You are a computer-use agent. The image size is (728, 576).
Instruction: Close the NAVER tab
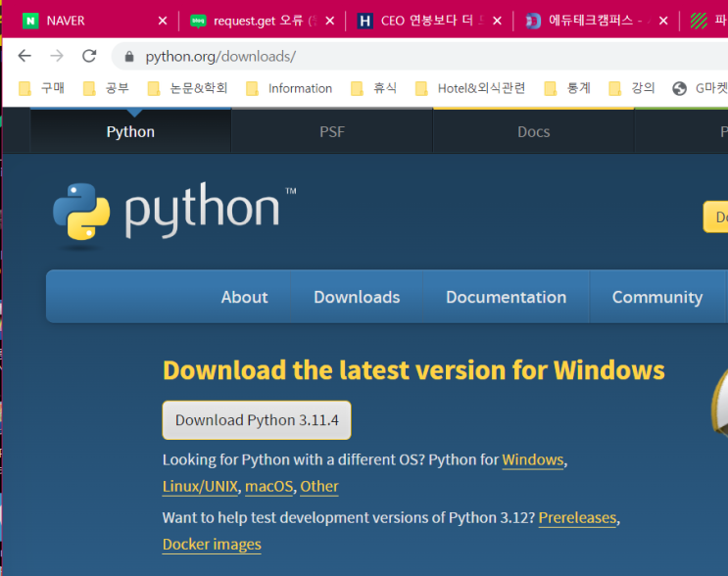(x=163, y=21)
